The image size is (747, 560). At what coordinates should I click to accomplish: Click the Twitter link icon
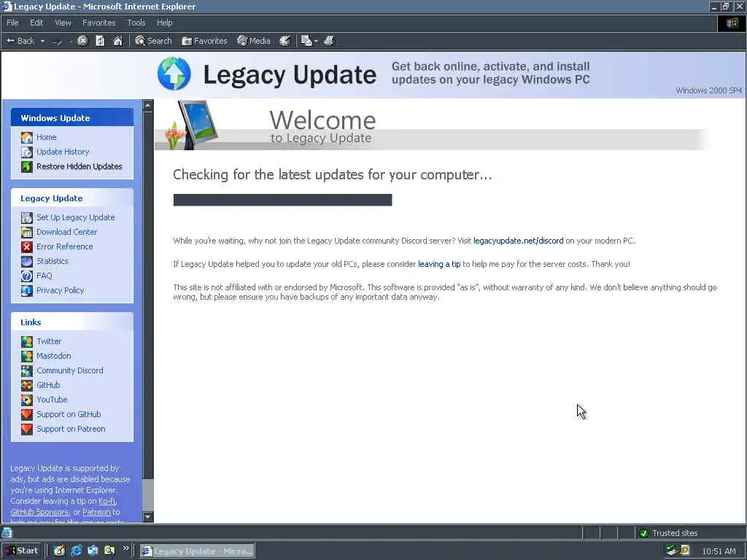[x=27, y=341]
